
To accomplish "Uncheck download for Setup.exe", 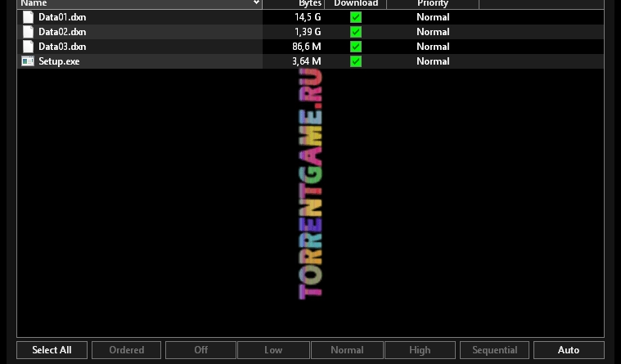I will tap(356, 61).
